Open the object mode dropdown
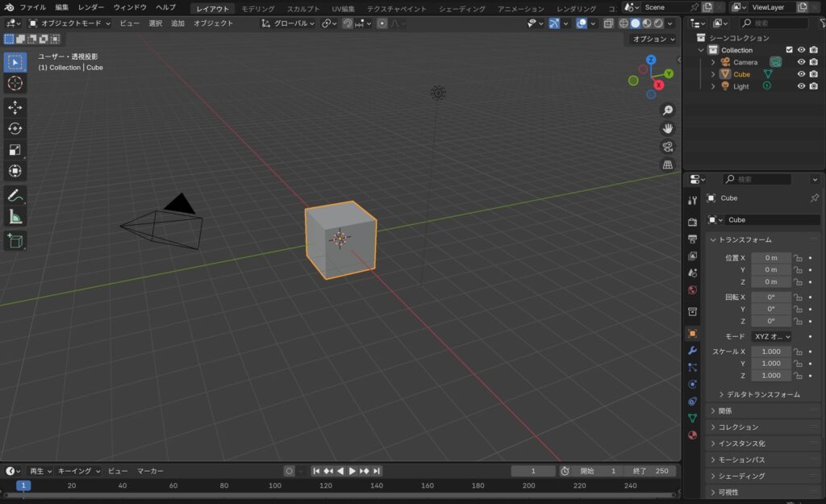826x504 pixels. [x=69, y=23]
